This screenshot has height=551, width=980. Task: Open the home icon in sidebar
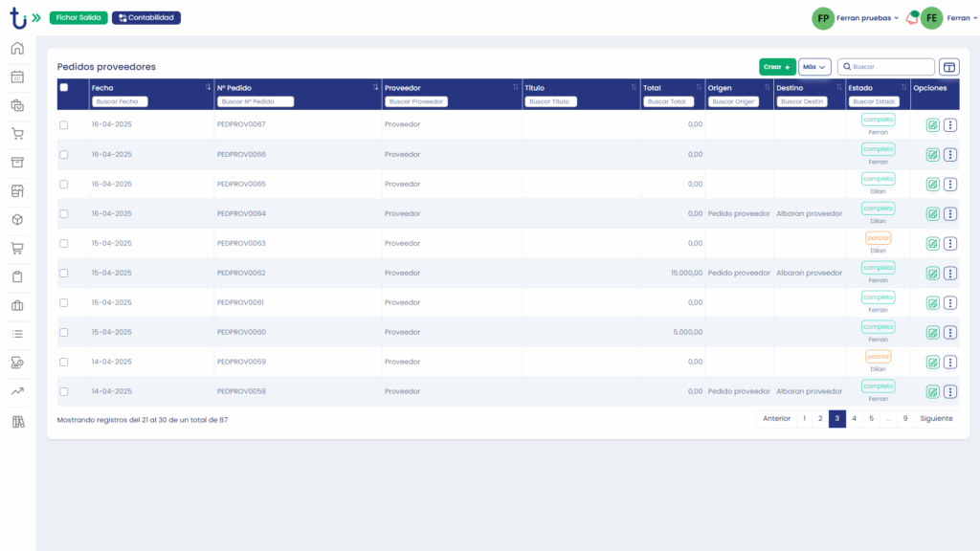17,49
